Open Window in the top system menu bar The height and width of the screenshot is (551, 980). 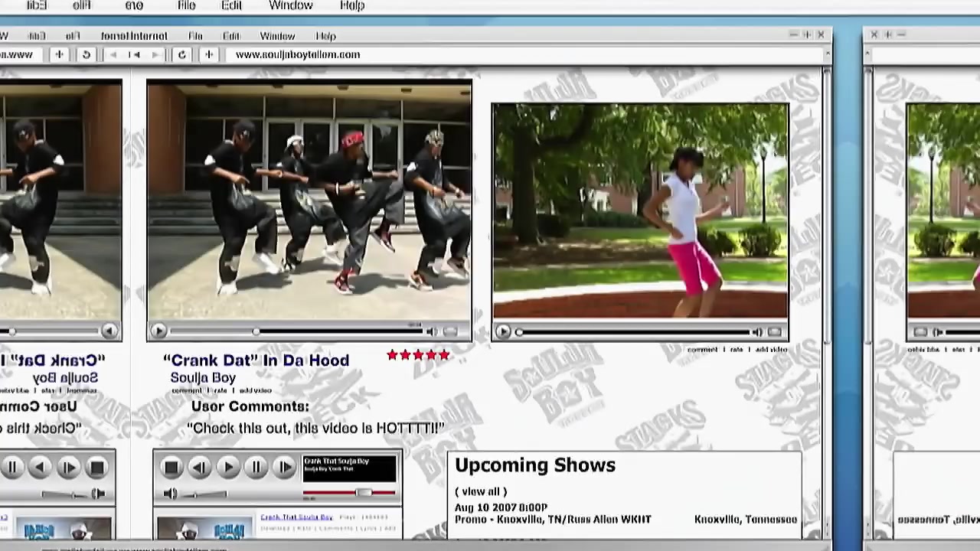pyautogui.click(x=291, y=5)
